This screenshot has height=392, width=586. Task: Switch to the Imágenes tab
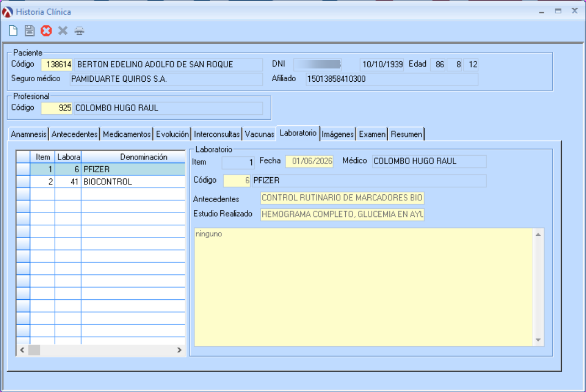point(337,134)
